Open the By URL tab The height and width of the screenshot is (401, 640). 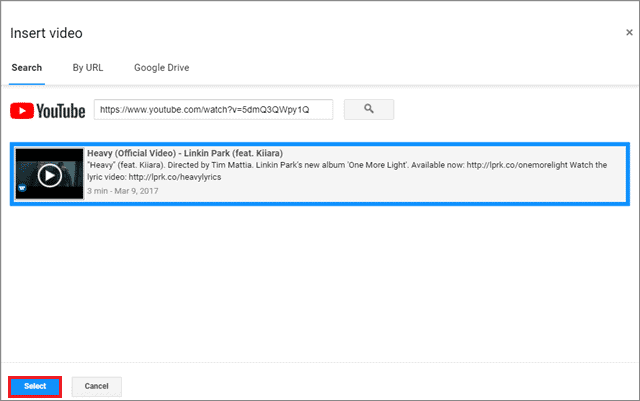pyautogui.click(x=88, y=68)
